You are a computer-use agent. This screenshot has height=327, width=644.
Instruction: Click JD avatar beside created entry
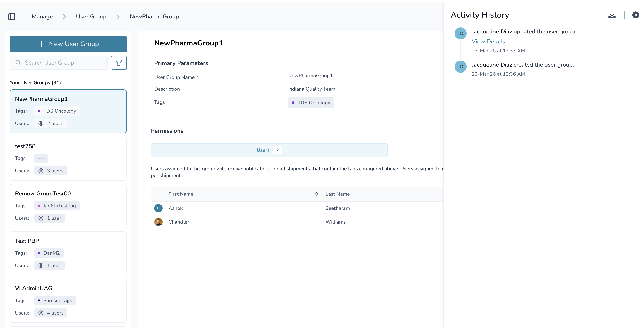pos(460,67)
